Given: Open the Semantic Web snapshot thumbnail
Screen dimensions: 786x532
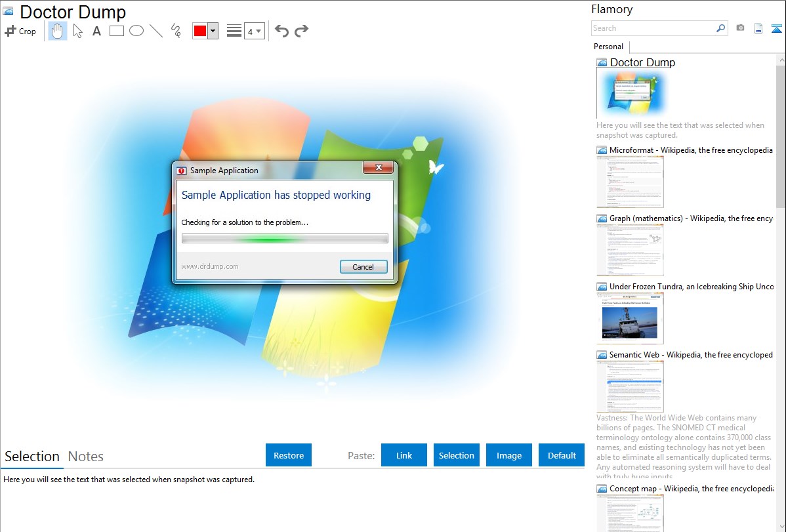Looking at the screenshot, I should (630, 386).
